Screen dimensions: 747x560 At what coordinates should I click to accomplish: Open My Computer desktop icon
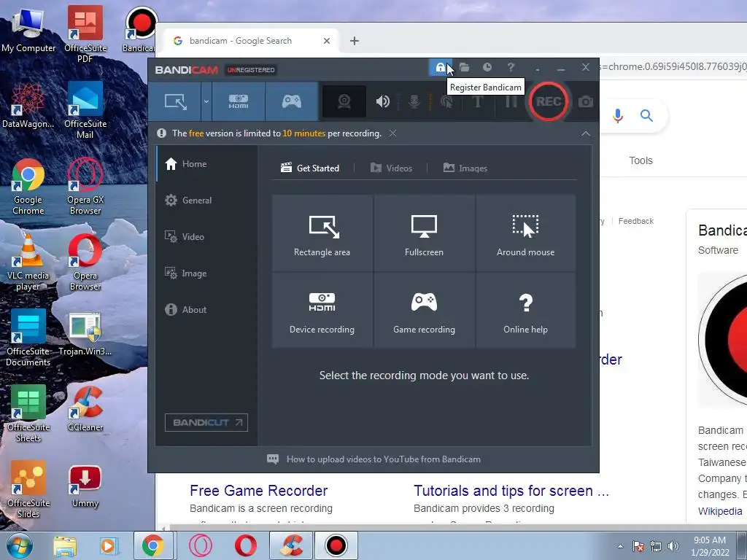(28, 31)
